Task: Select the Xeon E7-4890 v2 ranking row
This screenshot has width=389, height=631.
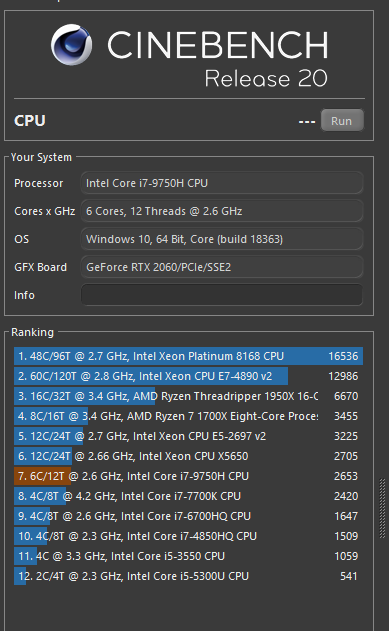Action: point(188,376)
